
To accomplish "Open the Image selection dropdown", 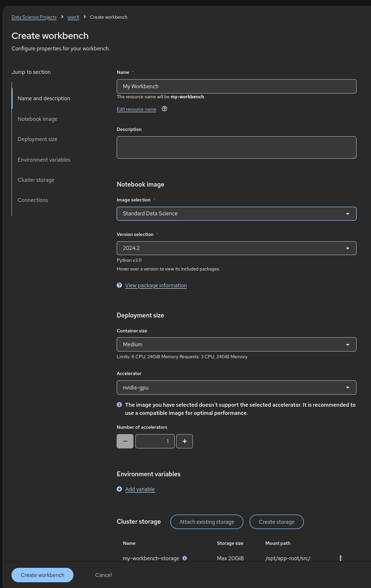I will (237, 213).
